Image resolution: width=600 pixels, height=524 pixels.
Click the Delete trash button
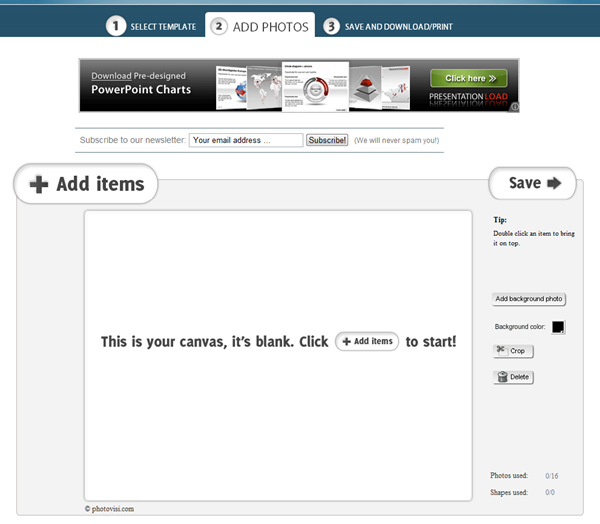[513, 377]
